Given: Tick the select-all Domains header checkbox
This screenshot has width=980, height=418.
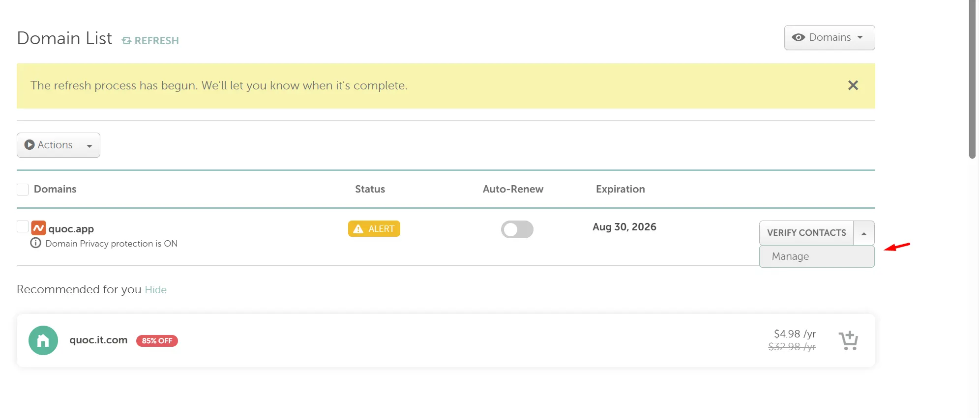Looking at the screenshot, I should coord(23,190).
